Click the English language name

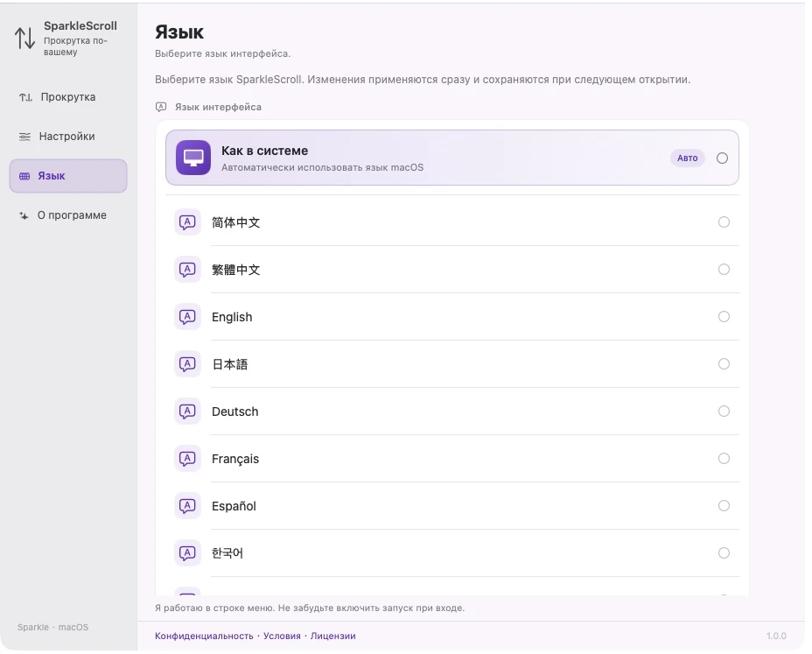coord(232,317)
